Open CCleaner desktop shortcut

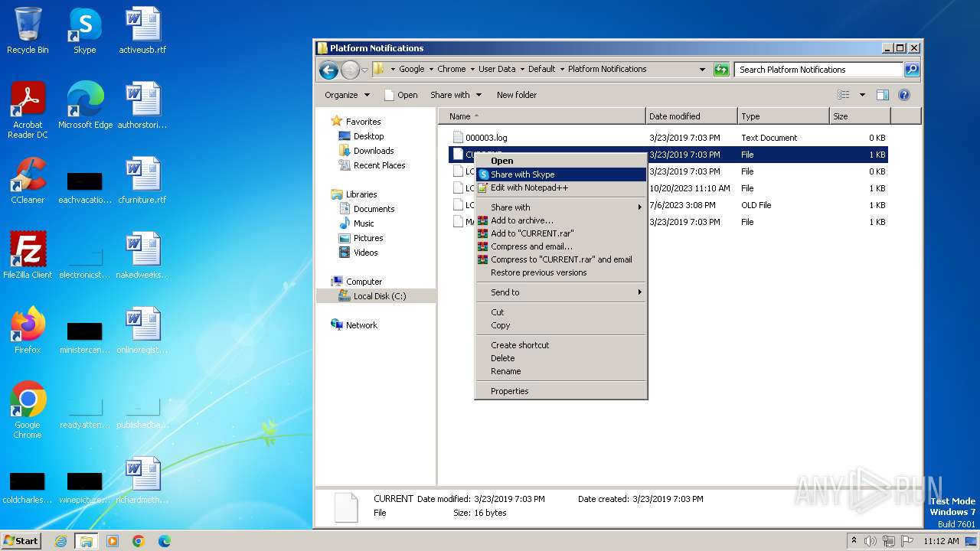click(28, 181)
